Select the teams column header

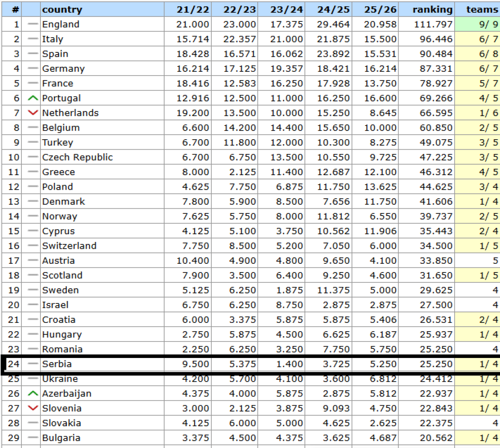coord(482,10)
